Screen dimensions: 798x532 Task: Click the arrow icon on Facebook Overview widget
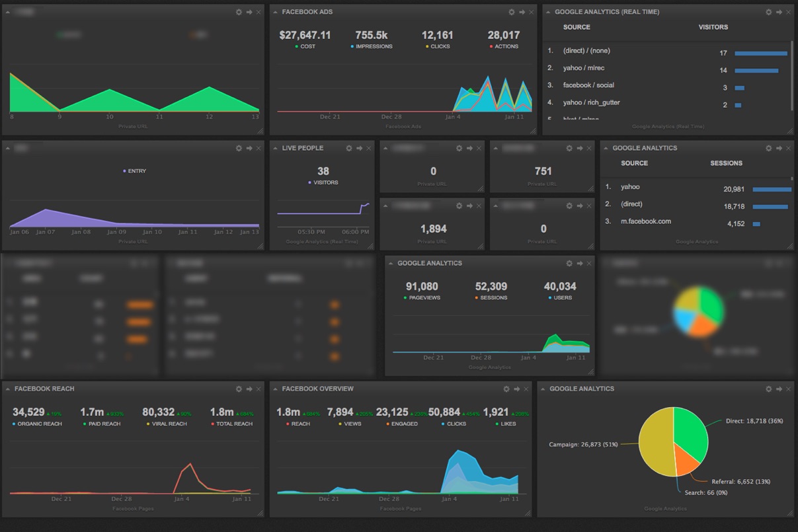point(516,389)
